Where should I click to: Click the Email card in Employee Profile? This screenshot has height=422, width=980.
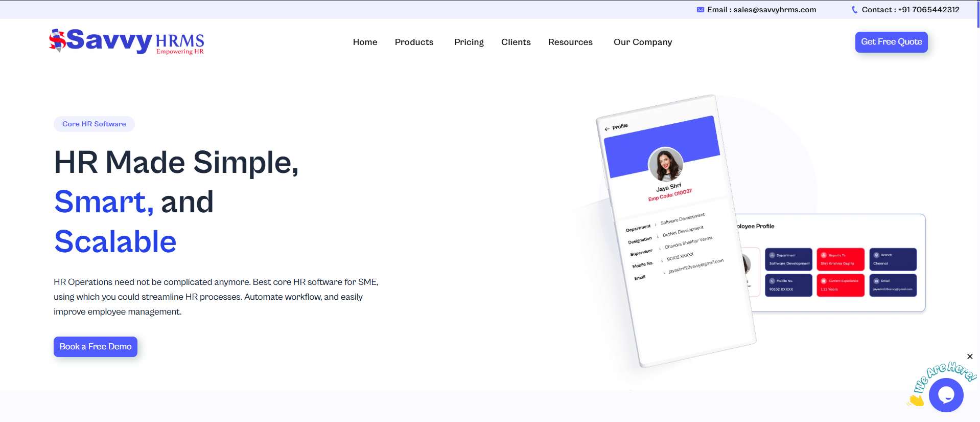pyautogui.click(x=893, y=285)
